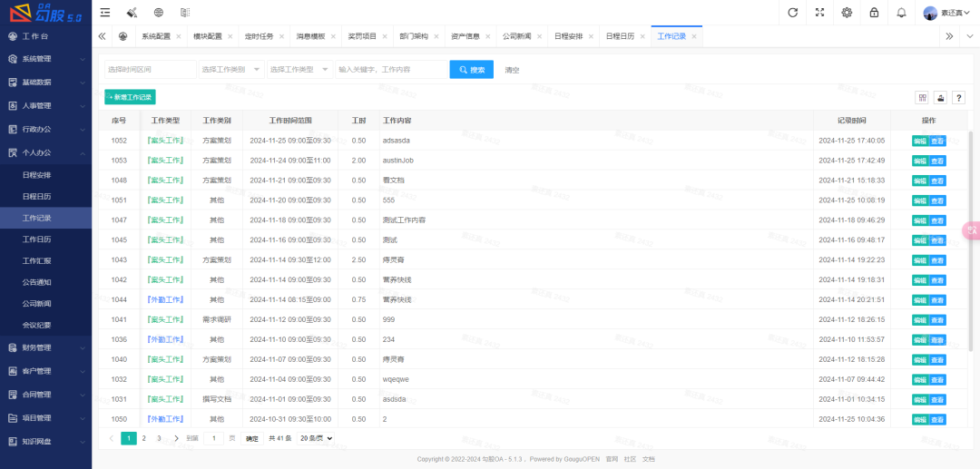Screen dimensions: 980x469
Task: Open the 选择工作类型 dropdown
Action: [300, 70]
